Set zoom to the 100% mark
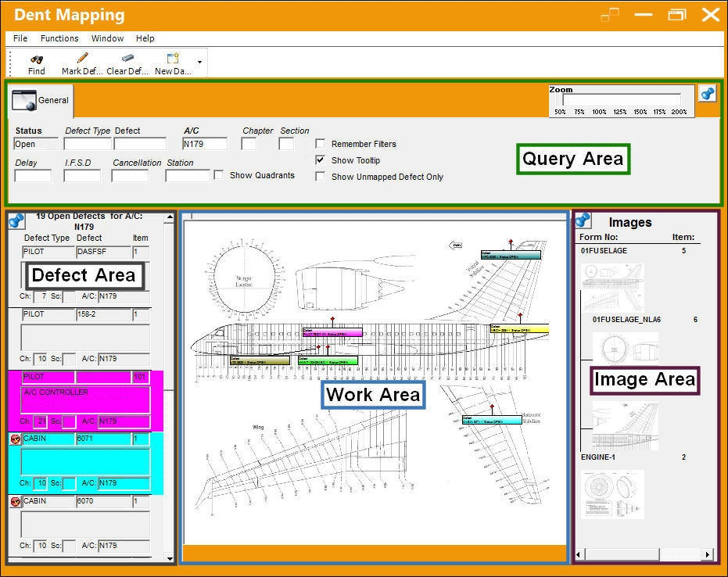 [x=599, y=112]
